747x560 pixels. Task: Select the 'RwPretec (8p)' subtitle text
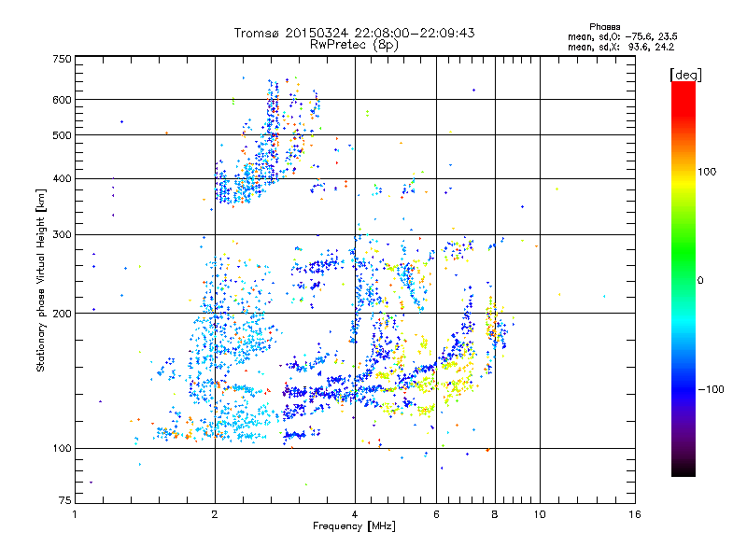[354, 45]
